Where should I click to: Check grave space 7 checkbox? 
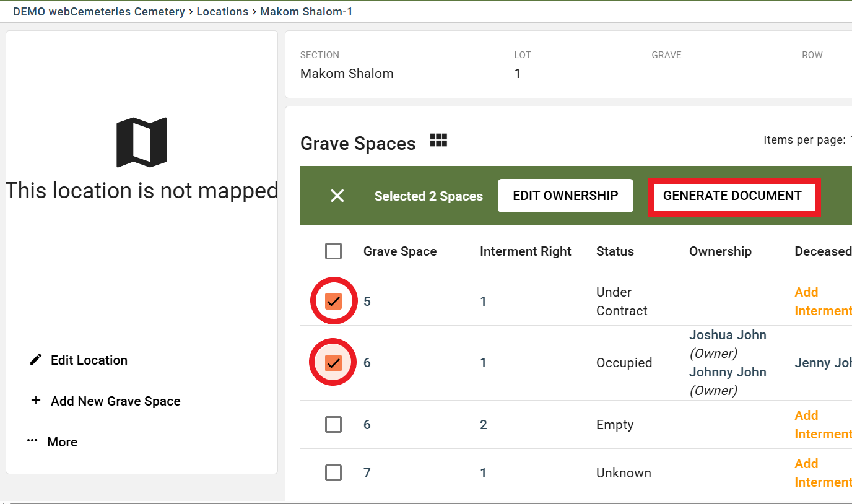333,473
